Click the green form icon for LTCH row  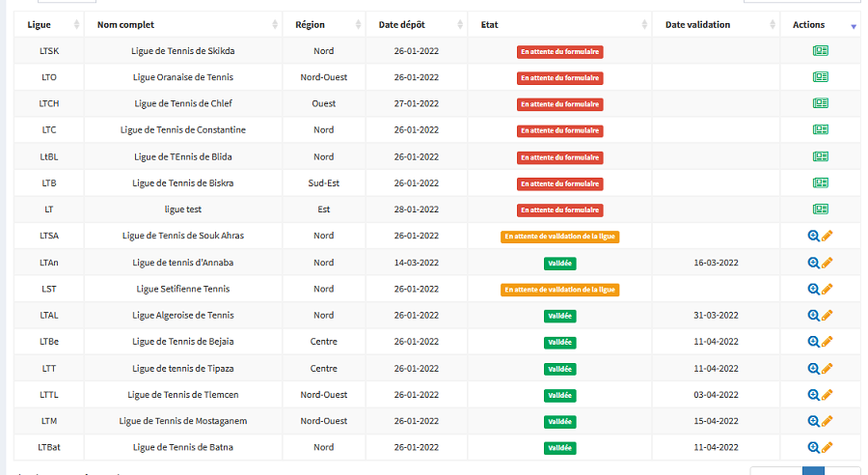pos(820,103)
